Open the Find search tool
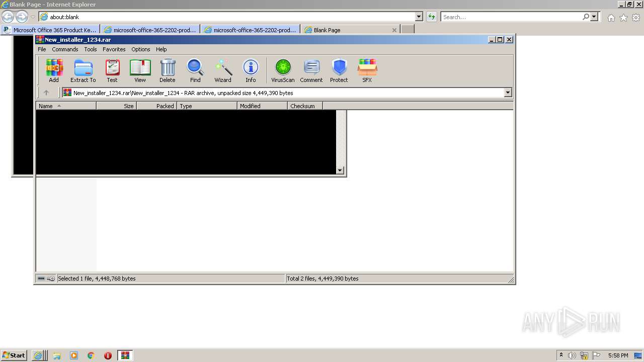This screenshot has width=644, height=362. pyautogui.click(x=195, y=70)
